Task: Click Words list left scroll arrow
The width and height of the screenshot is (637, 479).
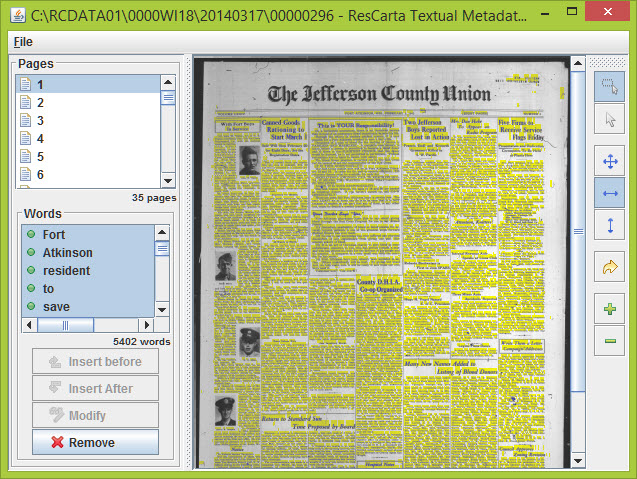Action: click(x=29, y=325)
